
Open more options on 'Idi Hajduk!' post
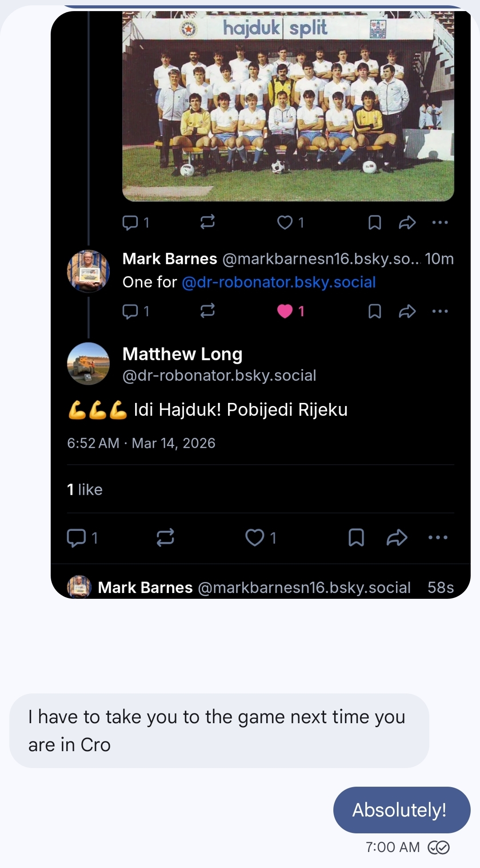point(438,538)
